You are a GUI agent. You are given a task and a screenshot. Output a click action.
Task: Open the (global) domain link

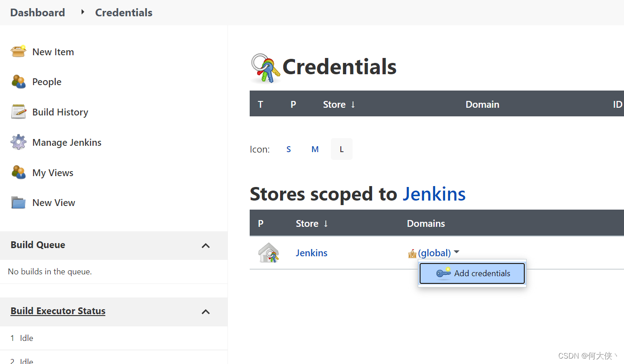coord(434,253)
